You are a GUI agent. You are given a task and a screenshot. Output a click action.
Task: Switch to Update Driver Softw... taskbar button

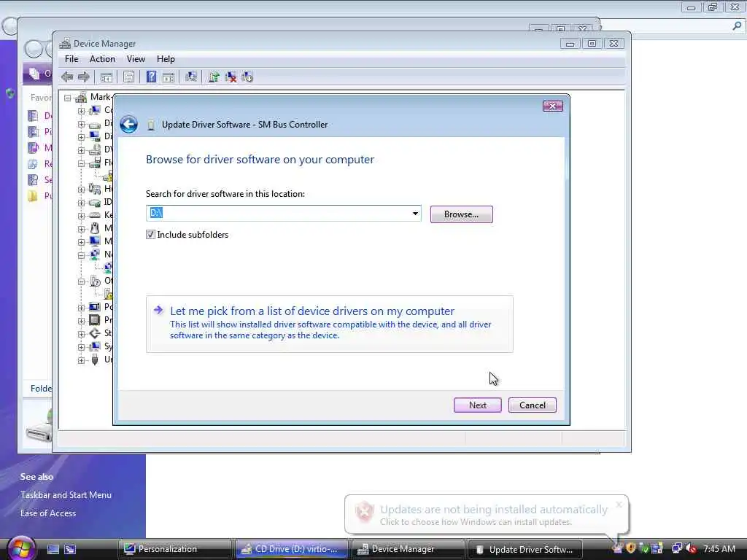[525, 549]
